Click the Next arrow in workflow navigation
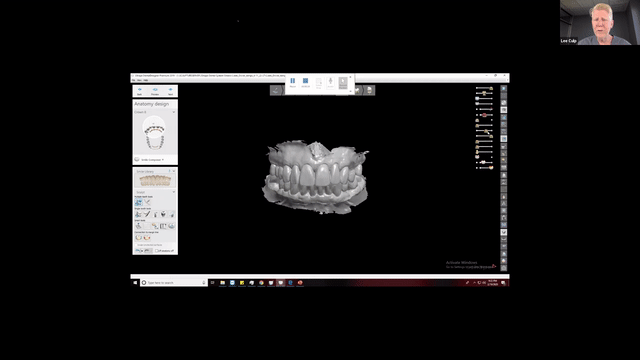The height and width of the screenshot is (360, 640). (171, 90)
